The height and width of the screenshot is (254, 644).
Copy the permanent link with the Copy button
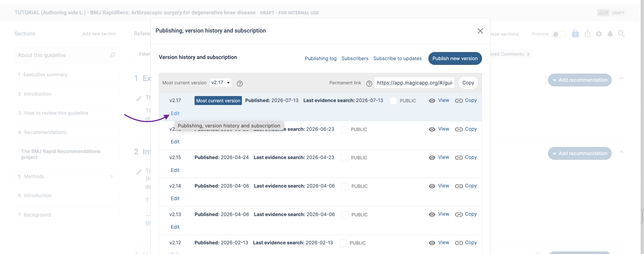[468, 83]
